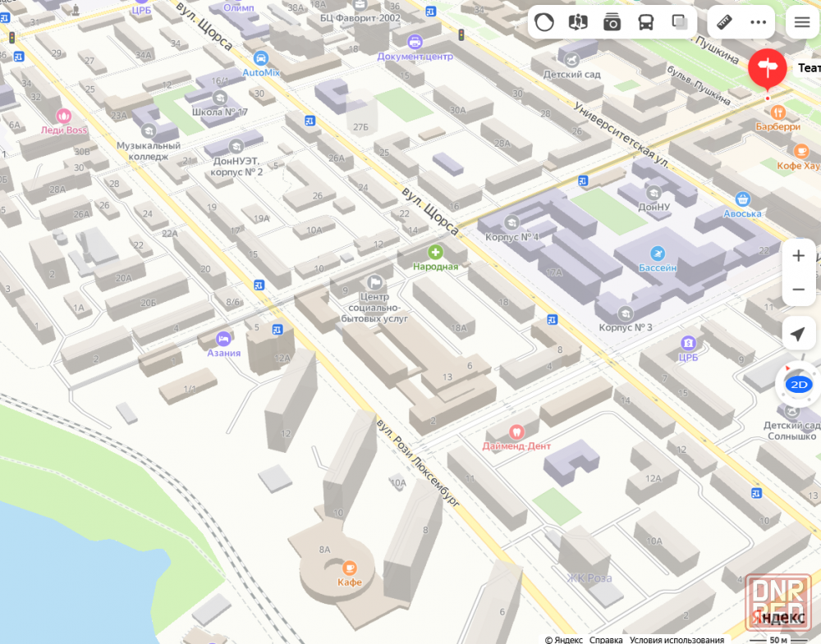Select the ДонНУ university marker
The width and height of the screenshot is (821, 644).
point(654,193)
